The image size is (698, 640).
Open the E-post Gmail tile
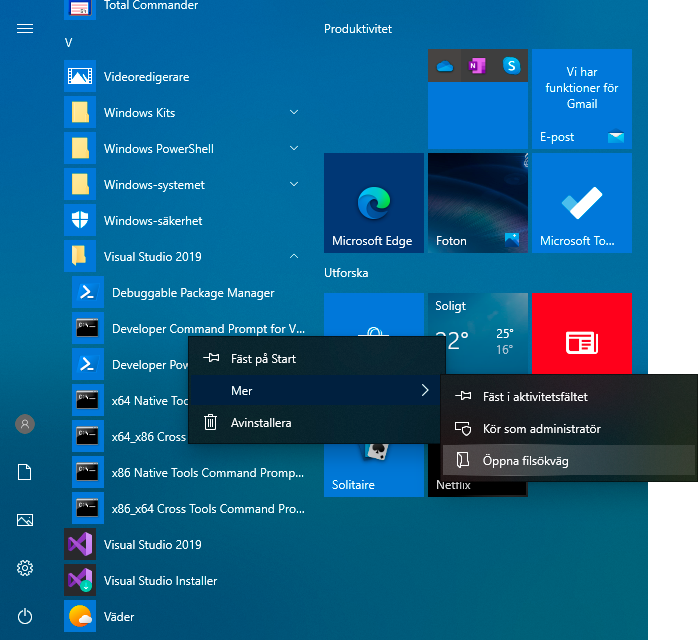(x=582, y=99)
